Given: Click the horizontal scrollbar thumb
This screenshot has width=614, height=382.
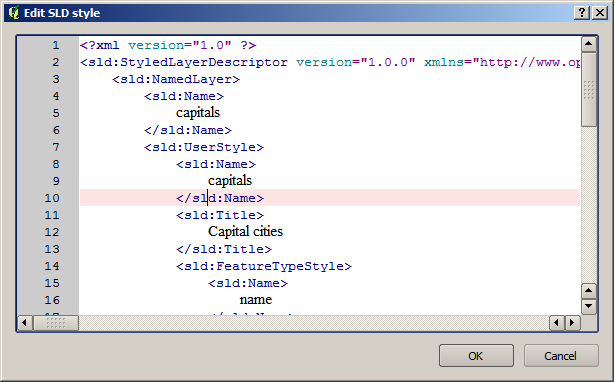Looking at the screenshot, I should (x=56, y=323).
